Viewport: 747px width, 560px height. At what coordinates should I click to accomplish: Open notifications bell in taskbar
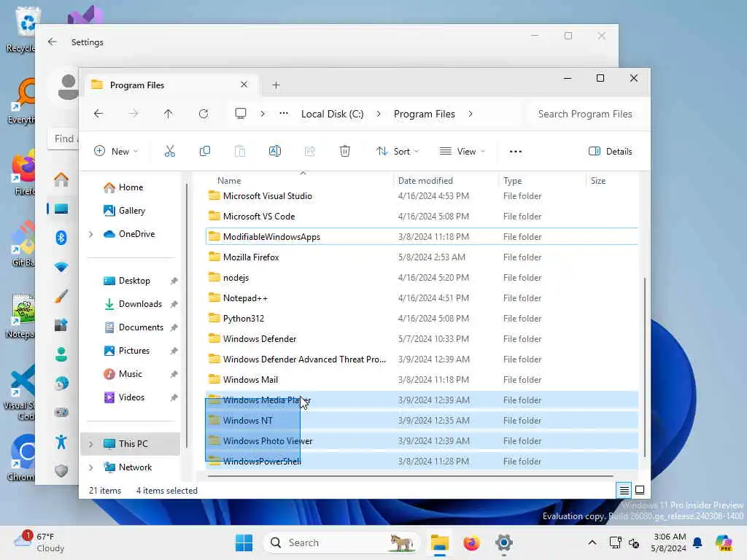click(697, 542)
